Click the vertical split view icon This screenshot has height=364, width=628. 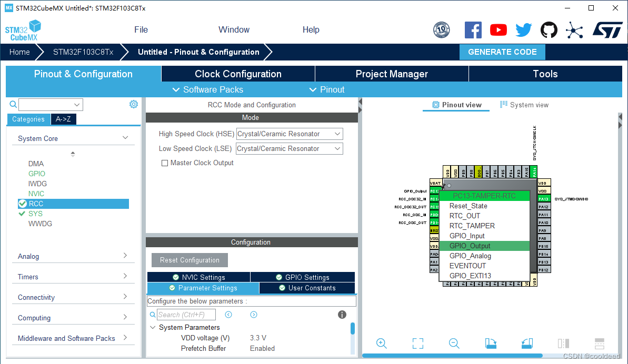(564, 343)
